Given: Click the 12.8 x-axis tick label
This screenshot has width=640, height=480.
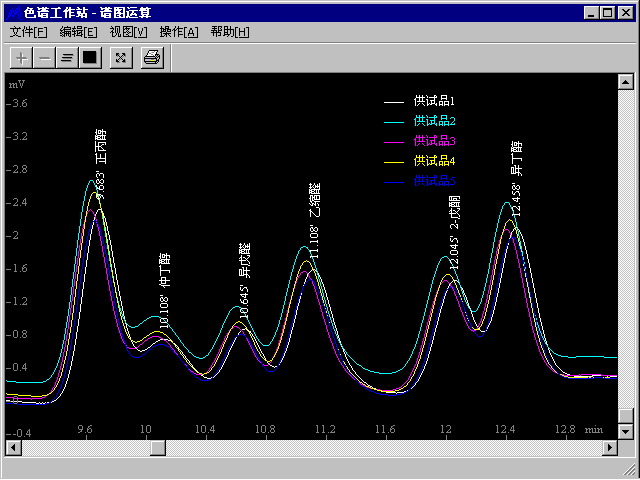Looking at the screenshot, I should pyautogui.click(x=566, y=429).
